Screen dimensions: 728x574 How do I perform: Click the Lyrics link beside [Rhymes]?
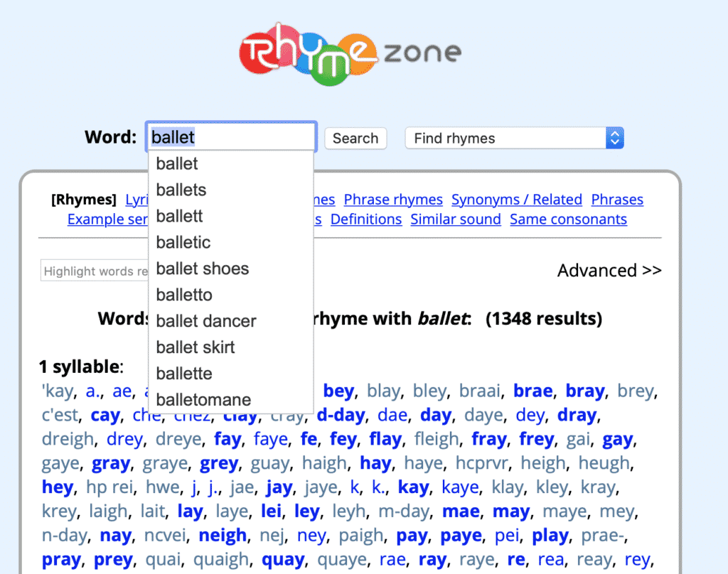click(x=137, y=200)
